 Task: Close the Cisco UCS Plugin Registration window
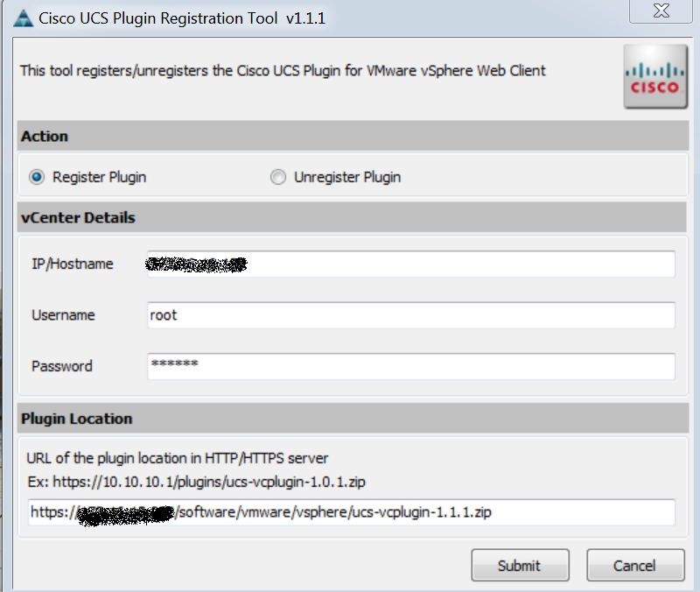pos(661,11)
